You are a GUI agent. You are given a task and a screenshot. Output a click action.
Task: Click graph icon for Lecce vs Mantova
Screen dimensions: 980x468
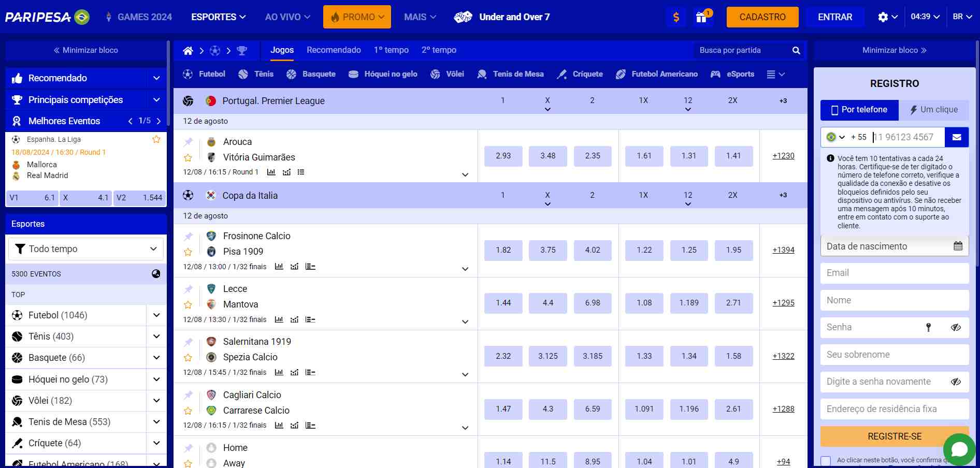coord(294,319)
